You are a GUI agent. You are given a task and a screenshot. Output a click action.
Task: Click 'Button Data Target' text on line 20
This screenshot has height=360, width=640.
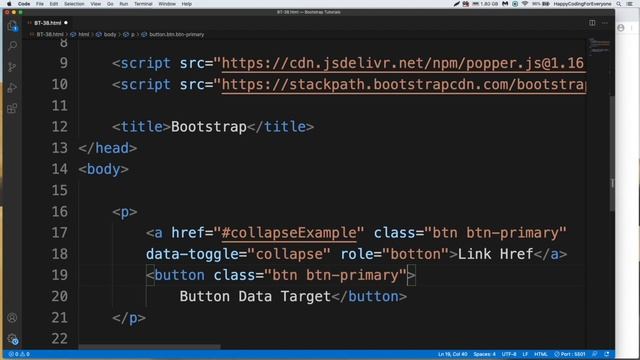coord(255,297)
